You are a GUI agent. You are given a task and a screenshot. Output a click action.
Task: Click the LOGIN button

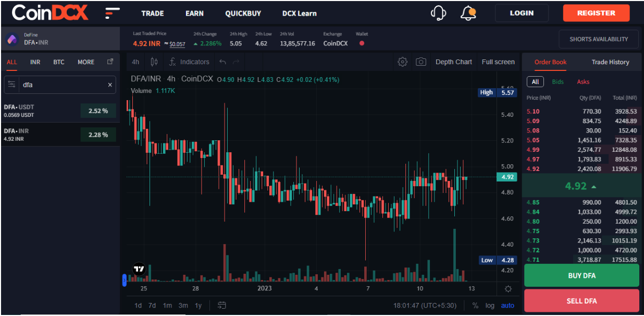click(x=522, y=13)
